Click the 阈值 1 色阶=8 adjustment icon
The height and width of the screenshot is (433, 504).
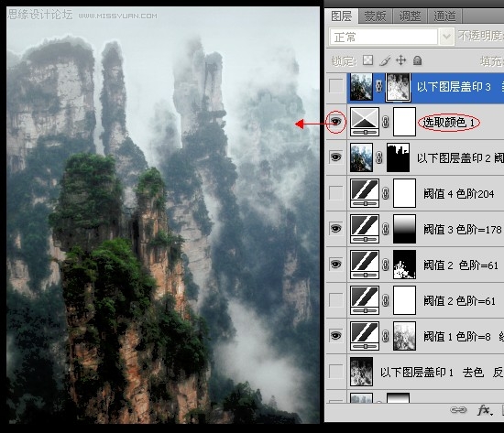(x=365, y=336)
